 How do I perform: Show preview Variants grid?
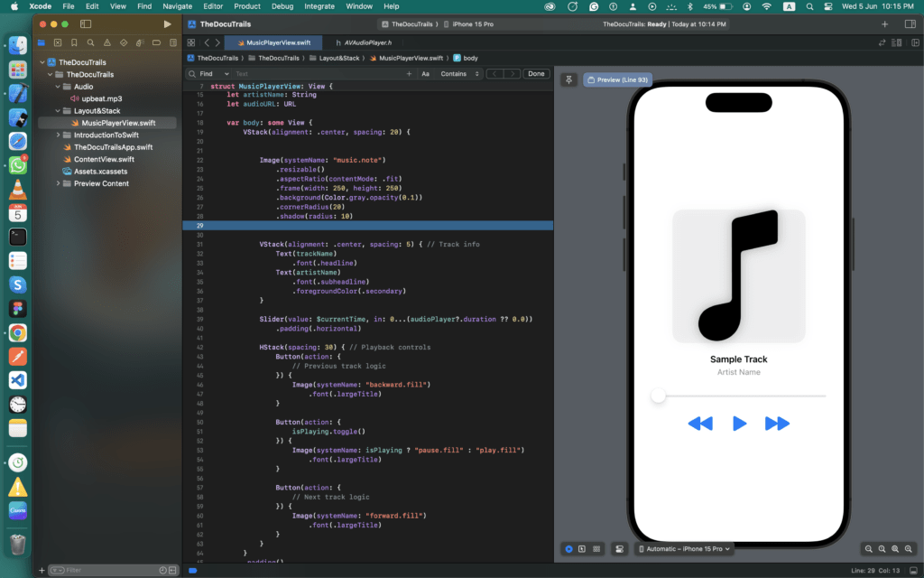coord(596,548)
